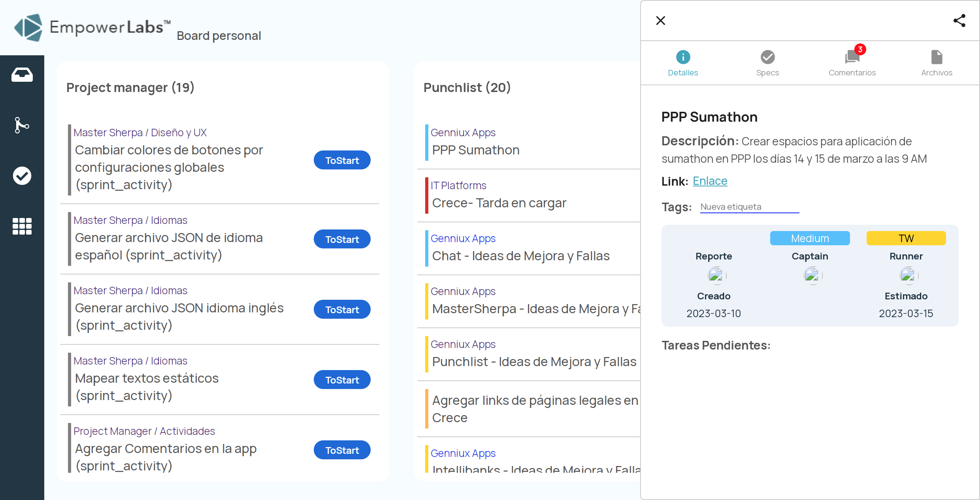
Task: Click the Creado date 2023-03-10
Action: coord(714,314)
